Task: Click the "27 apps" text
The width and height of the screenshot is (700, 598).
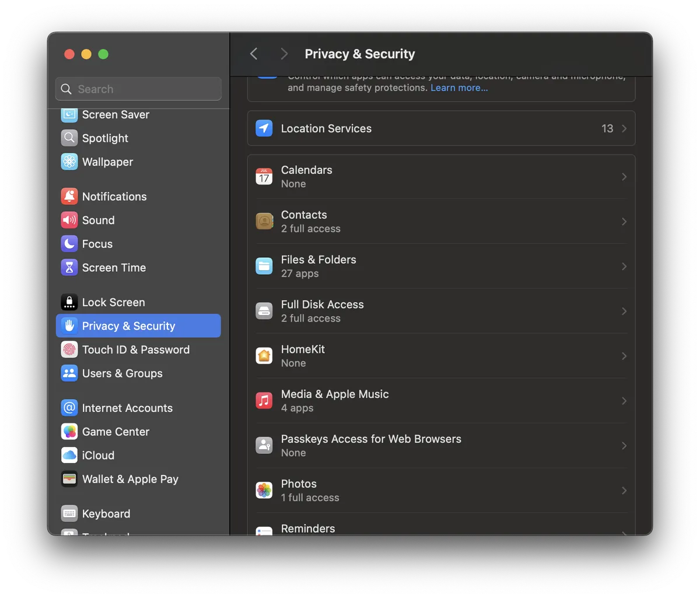Action: click(x=300, y=274)
